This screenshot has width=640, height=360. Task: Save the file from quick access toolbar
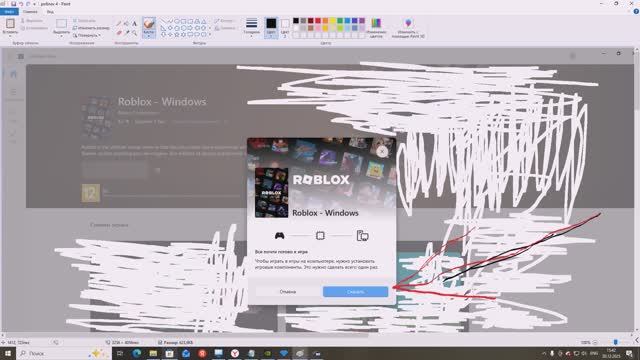[13, 4]
